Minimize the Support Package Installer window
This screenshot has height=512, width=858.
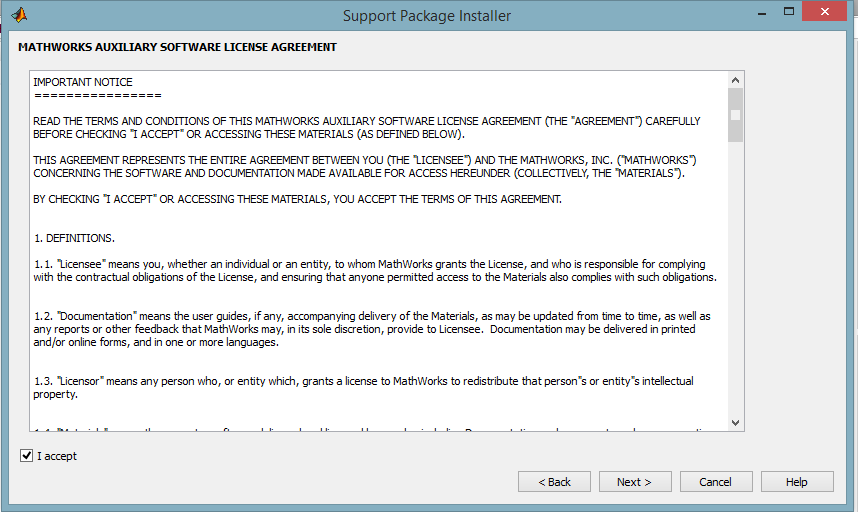(x=762, y=13)
